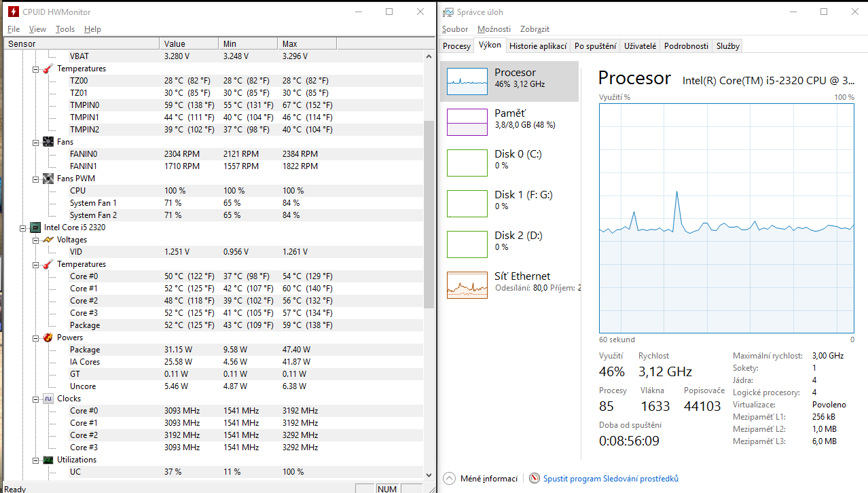Select Disk 0 (C:) in sidebar
This screenshot has width=868, height=493.
click(x=509, y=163)
